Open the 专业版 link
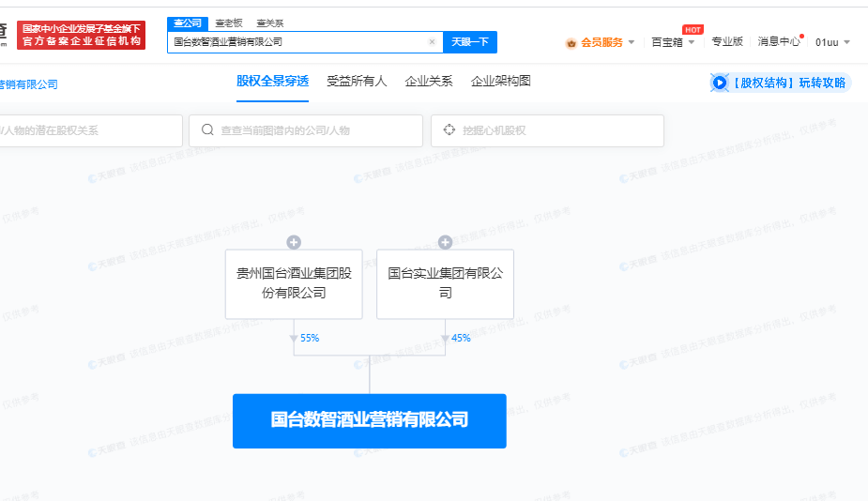This screenshot has height=501, width=868. click(x=727, y=42)
